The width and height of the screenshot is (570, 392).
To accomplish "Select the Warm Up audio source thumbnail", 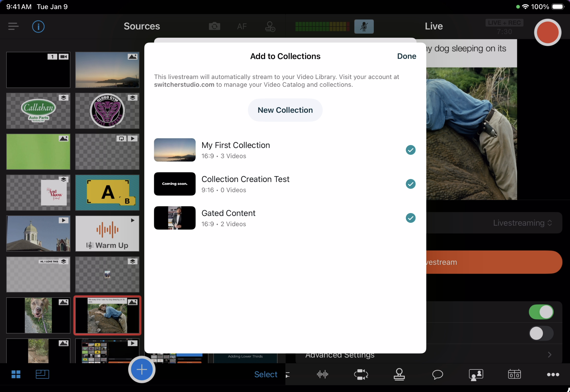I will [107, 234].
